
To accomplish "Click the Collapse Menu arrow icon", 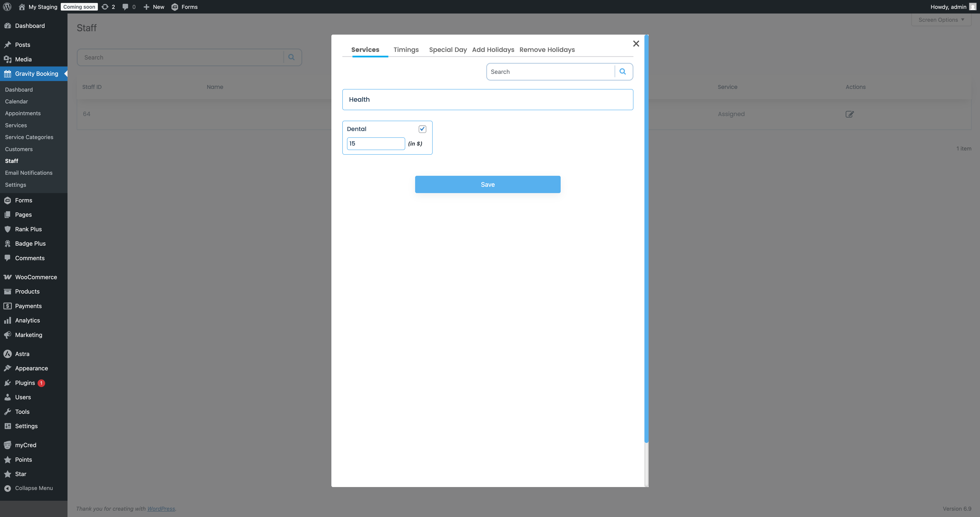I will (x=8, y=488).
